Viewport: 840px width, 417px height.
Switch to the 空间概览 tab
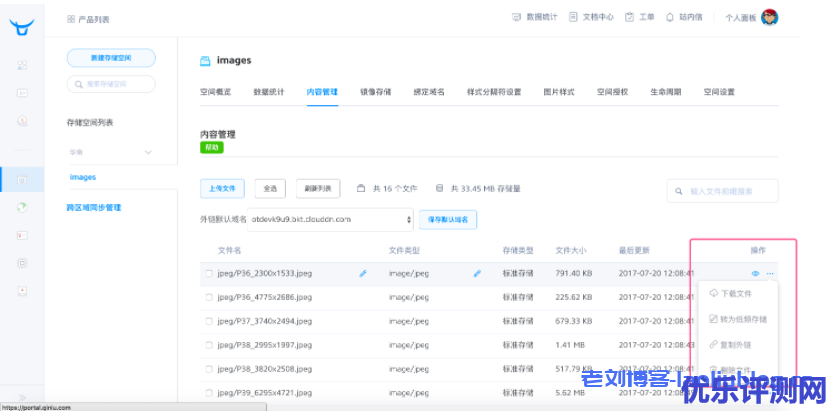[x=216, y=91]
